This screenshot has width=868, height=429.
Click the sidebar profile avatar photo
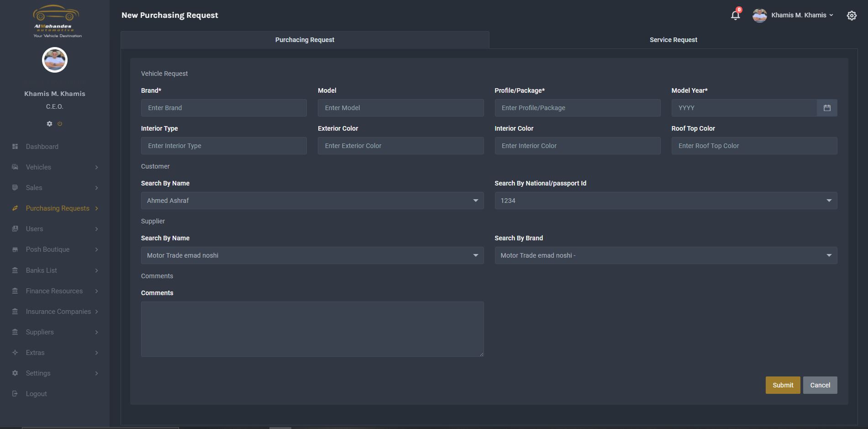(x=55, y=60)
